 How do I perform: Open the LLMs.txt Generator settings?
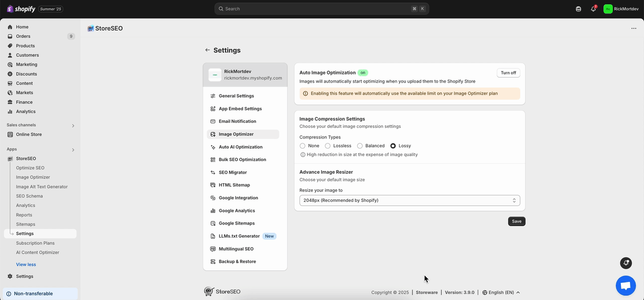pos(243,236)
